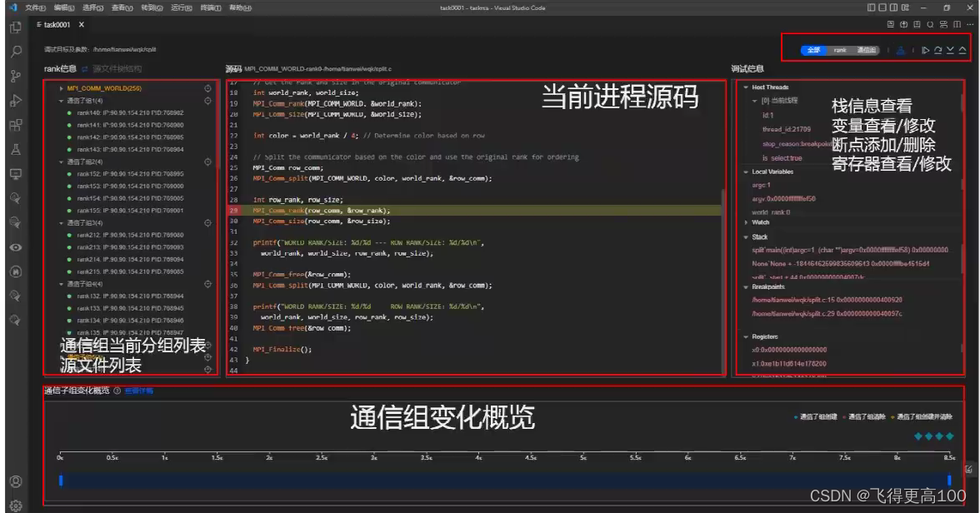Click the continue execution play icon
Image resolution: width=980 pixels, height=513 pixels.
(x=926, y=51)
